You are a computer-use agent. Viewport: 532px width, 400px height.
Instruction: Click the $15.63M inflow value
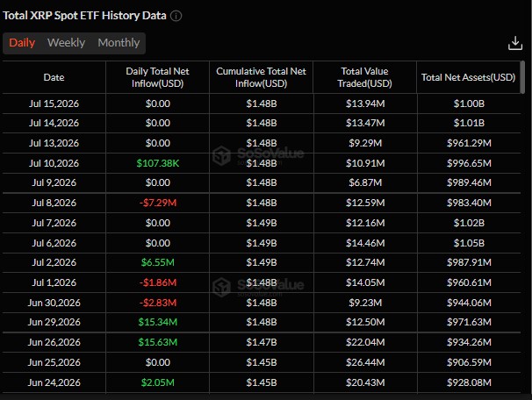(158, 342)
